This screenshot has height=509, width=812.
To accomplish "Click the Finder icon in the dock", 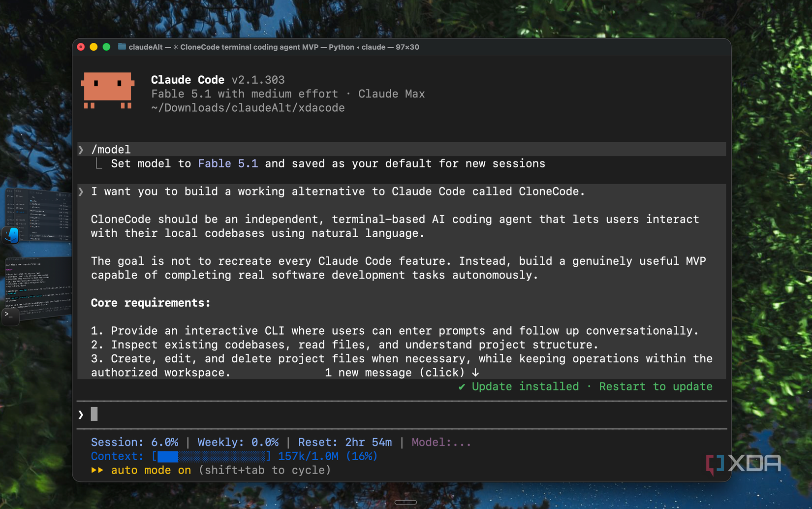I will (x=11, y=235).
